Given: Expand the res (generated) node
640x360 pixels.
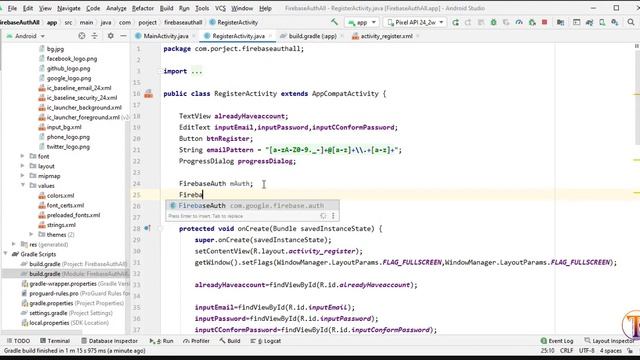Looking at the screenshot, I should (x=14, y=244).
